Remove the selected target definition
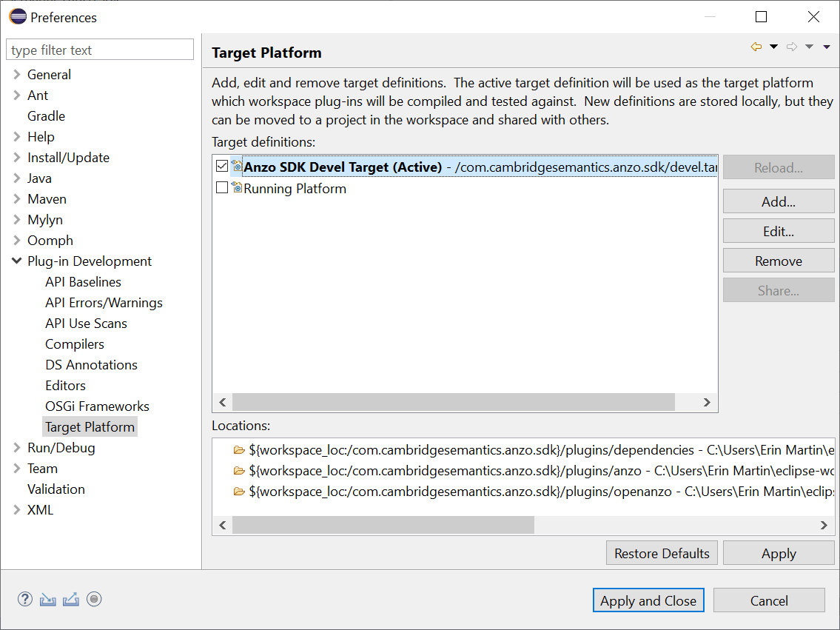The width and height of the screenshot is (840, 630). click(x=779, y=261)
